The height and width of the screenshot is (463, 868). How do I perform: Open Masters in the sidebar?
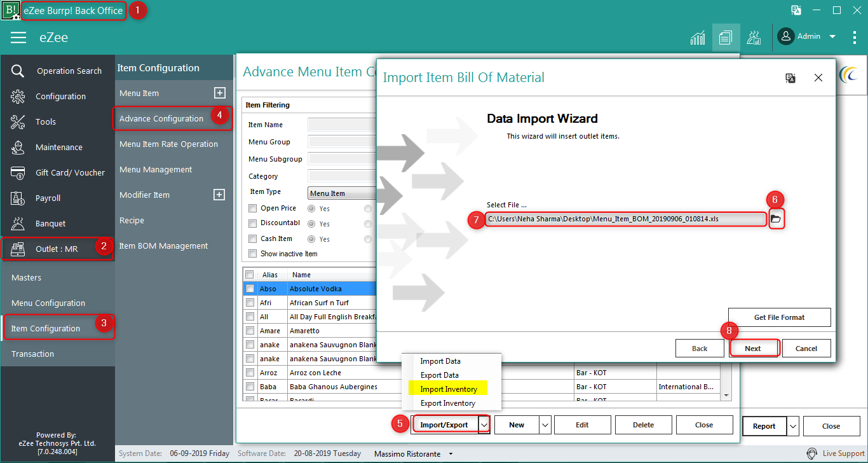point(26,277)
